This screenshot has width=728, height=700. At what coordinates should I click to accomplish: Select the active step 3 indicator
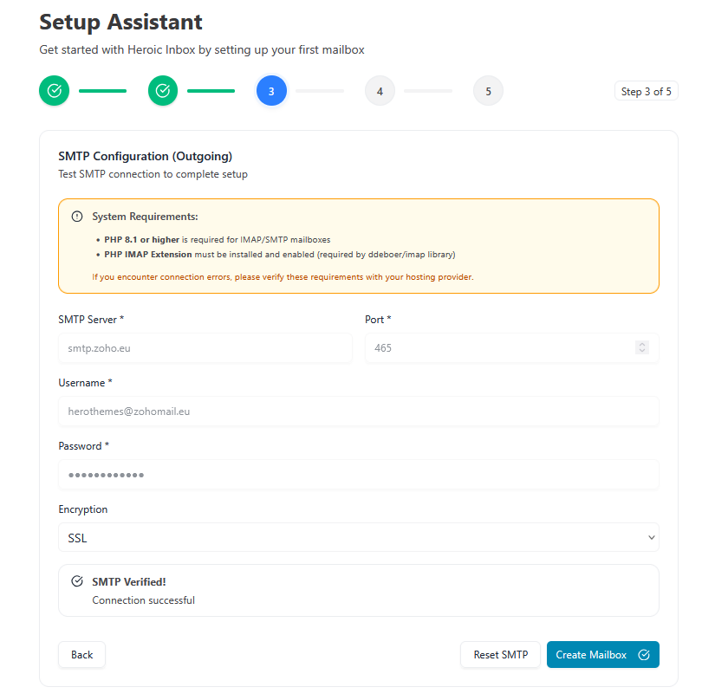(x=271, y=91)
